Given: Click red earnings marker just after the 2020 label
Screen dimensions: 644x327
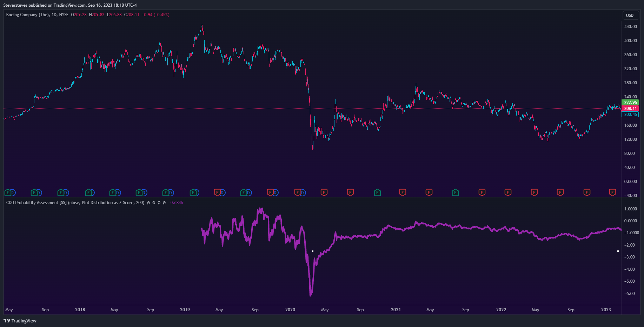Looking at the screenshot, I should 298,192.
